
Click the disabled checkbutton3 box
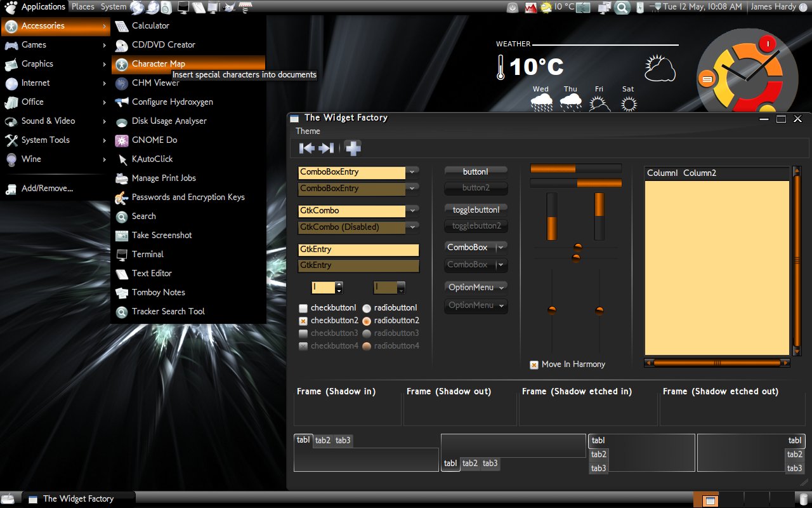point(303,333)
